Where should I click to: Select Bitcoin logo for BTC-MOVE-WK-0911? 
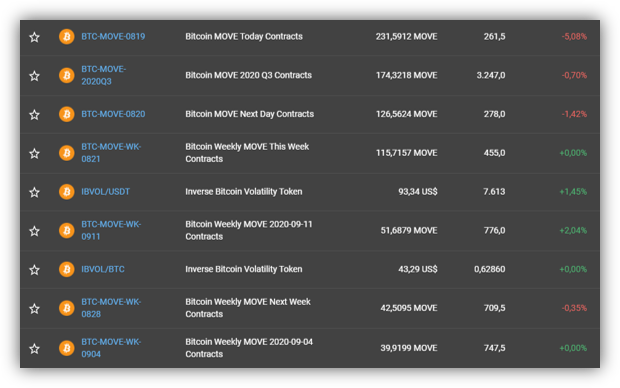pos(66,230)
